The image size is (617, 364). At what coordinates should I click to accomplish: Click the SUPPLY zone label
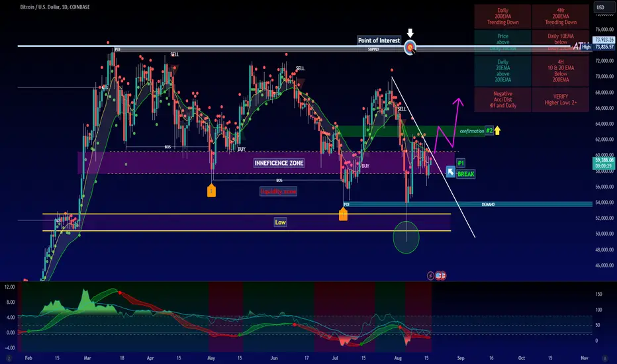coord(373,50)
